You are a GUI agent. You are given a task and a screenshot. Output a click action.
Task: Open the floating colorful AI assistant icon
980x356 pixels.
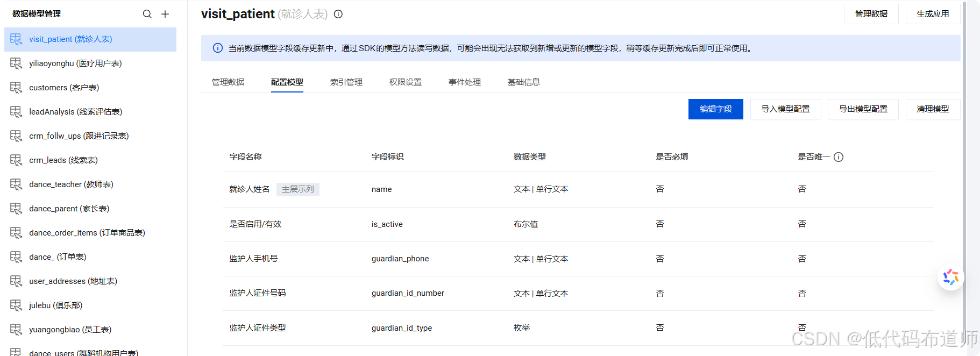click(x=950, y=277)
